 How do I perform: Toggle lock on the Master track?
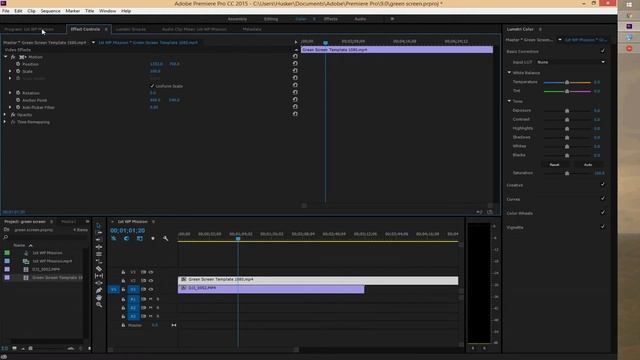pyautogui.click(x=123, y=325)
